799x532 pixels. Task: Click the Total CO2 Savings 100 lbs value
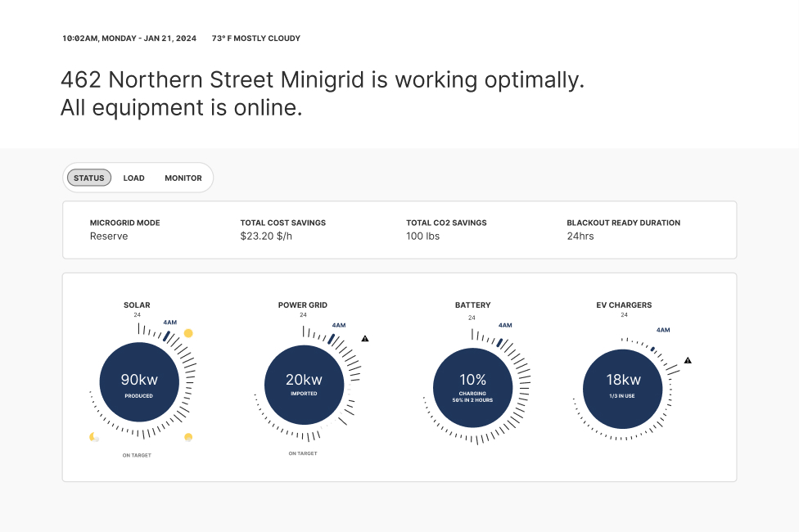(x=423, y=237)
